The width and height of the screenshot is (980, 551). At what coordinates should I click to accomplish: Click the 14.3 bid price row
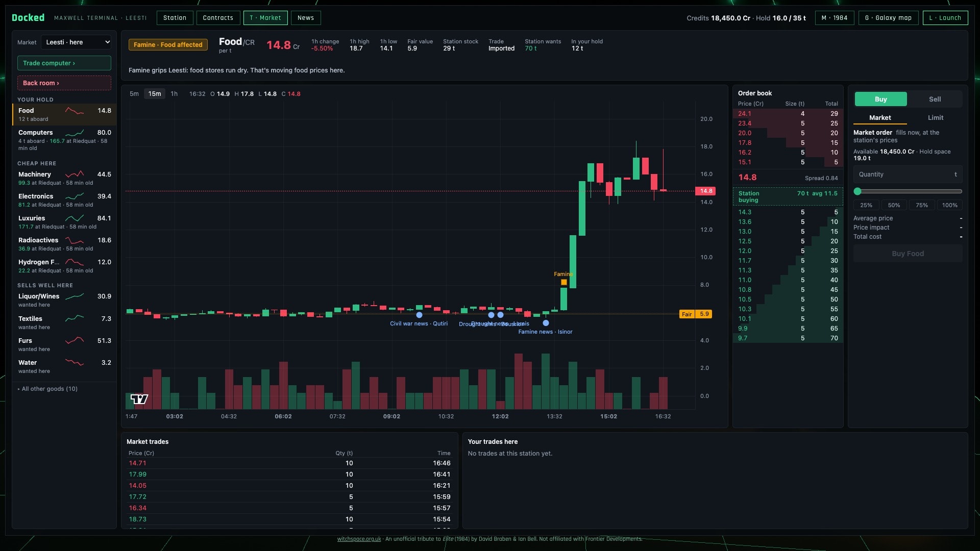click(788, 212)
